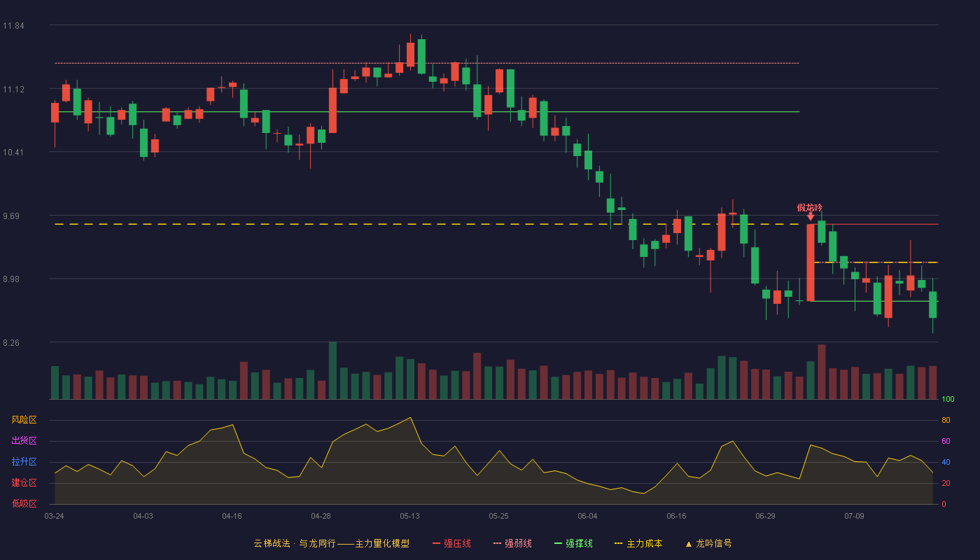Viewport: 980px width, 560px height.
Task: Select the 建仓区 zone label
Action: (x=24, y=483)
